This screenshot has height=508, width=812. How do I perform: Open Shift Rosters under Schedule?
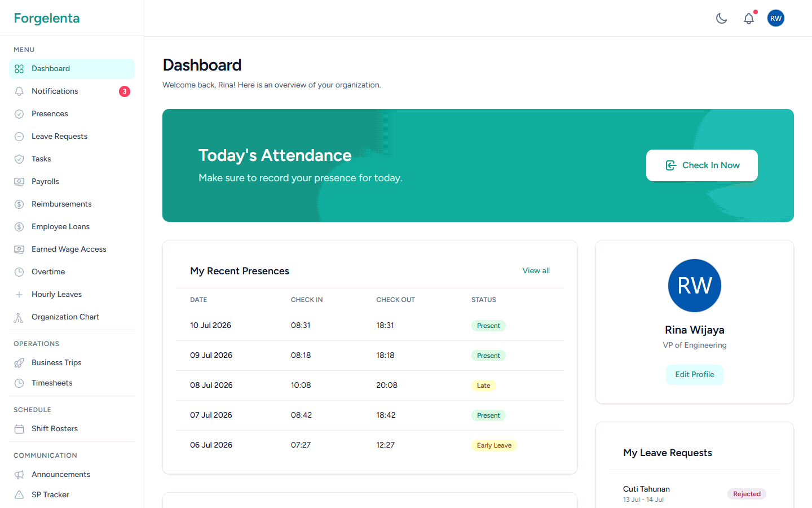(x=72, y=429)
